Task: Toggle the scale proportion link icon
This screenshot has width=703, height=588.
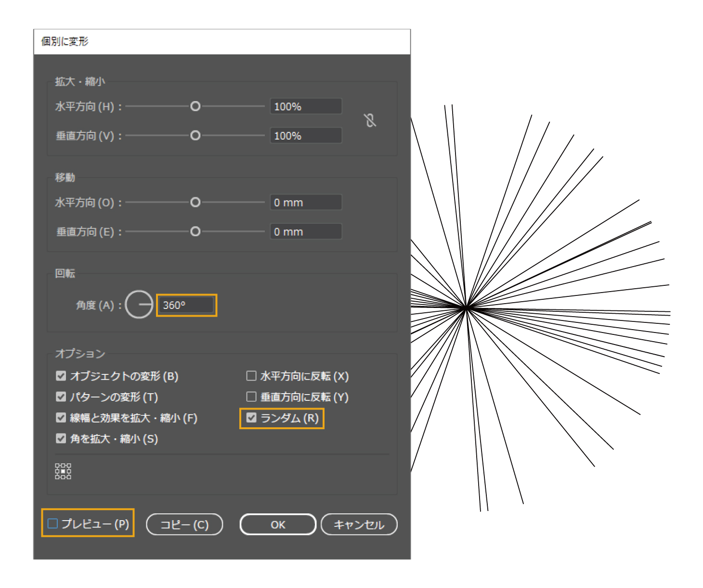Action: coord(370,120)
